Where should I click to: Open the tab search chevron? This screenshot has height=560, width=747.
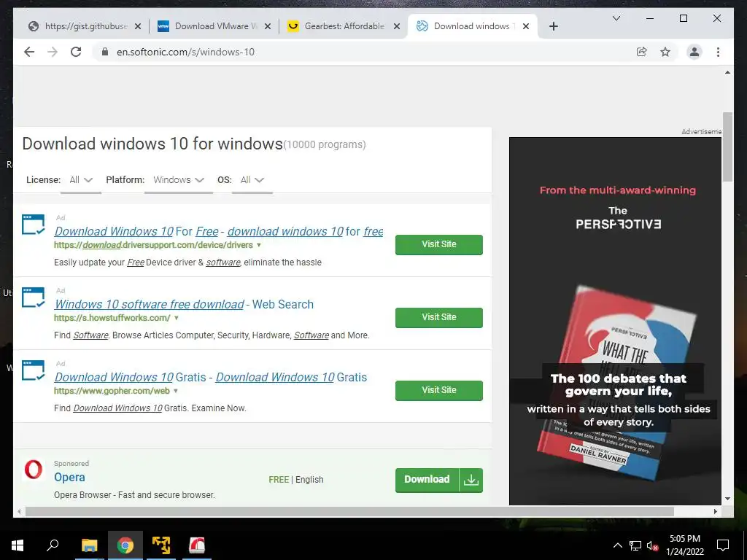tap(616, 18)
